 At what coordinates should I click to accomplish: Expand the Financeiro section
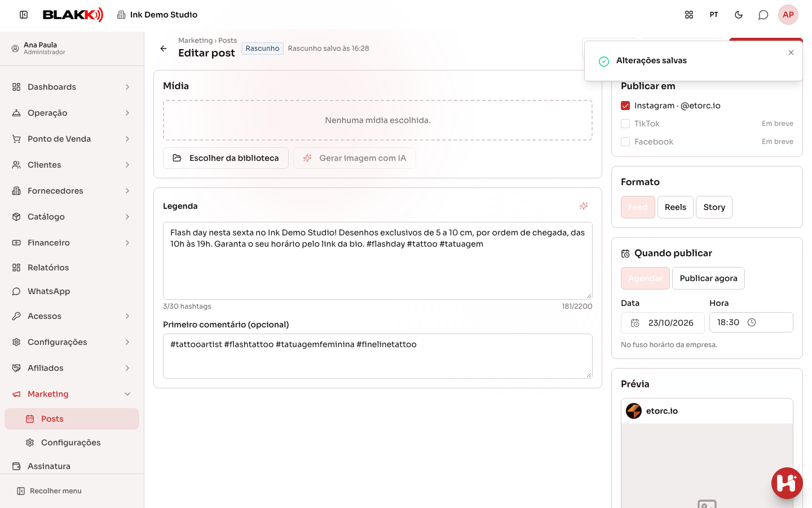coord(72,243)
